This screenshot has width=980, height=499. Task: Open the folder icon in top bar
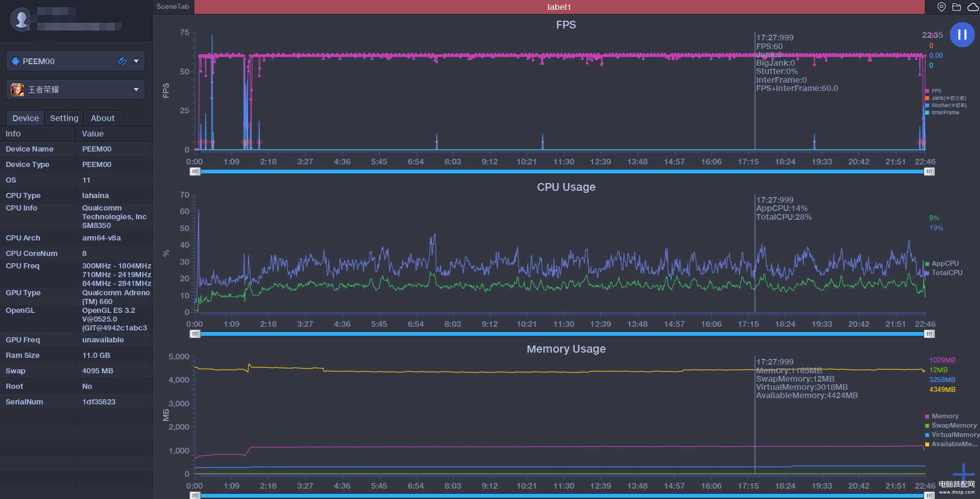click(957, 7)
